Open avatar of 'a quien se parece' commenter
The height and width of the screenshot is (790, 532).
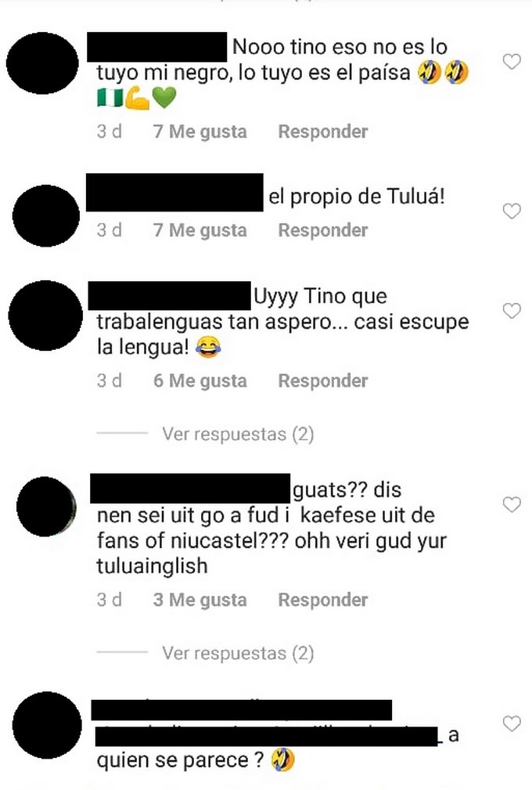47,725
